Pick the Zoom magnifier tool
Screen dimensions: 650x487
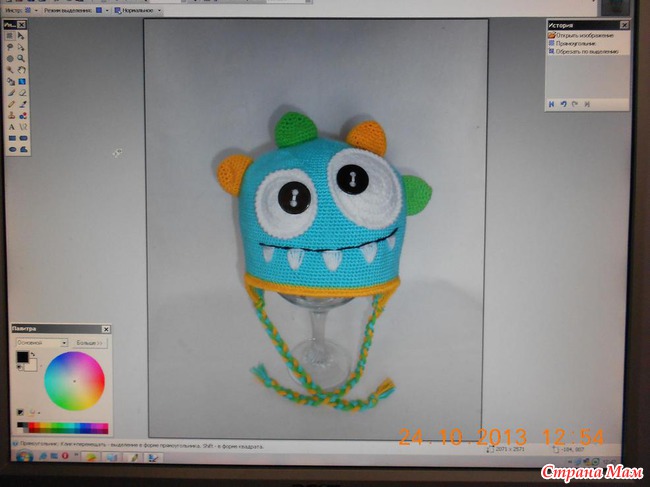(x=22, y=58)
